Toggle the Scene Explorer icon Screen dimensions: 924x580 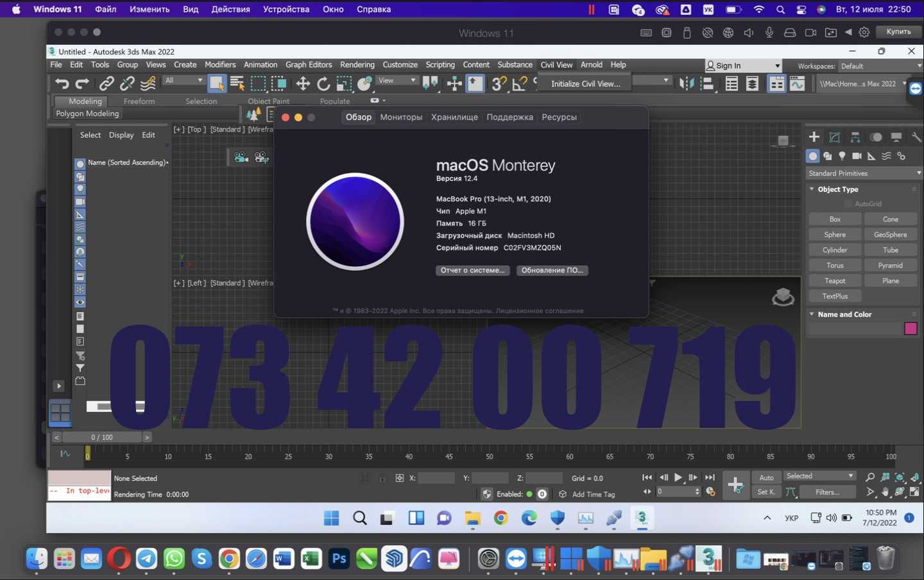(732, 83)
